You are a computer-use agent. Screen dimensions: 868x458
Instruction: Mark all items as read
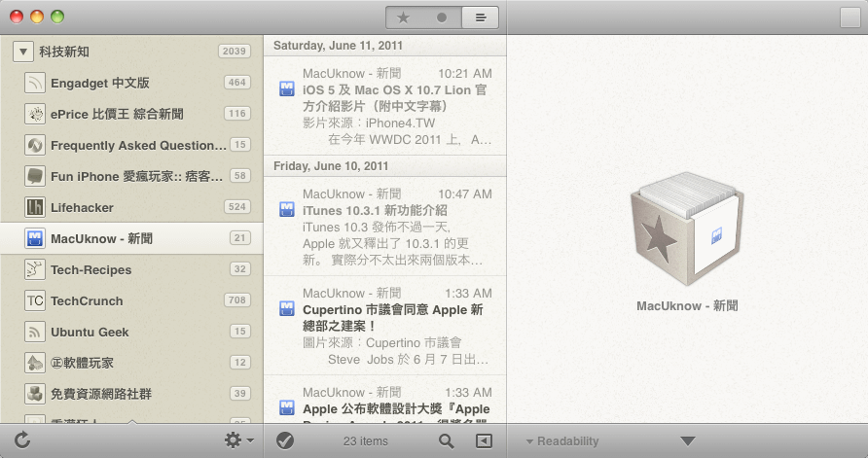point(285,440)
